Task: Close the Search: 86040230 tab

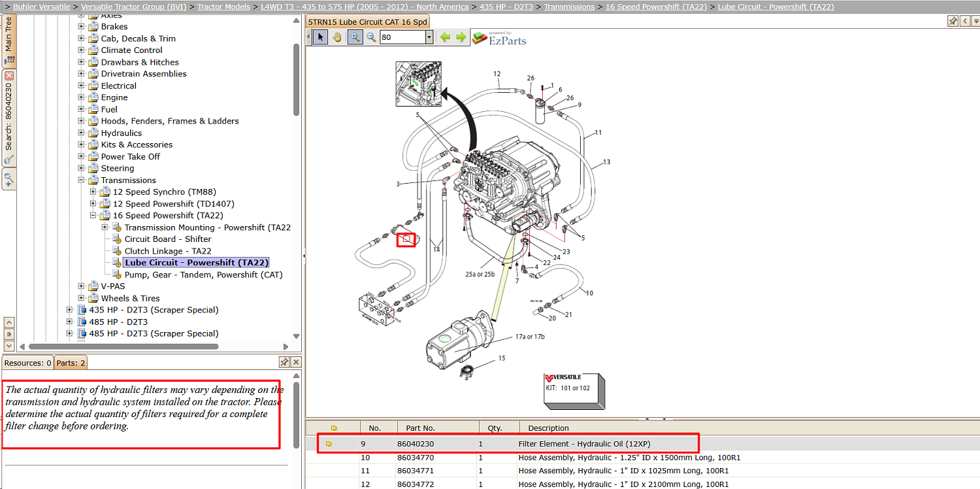Action: click(8, 76)
